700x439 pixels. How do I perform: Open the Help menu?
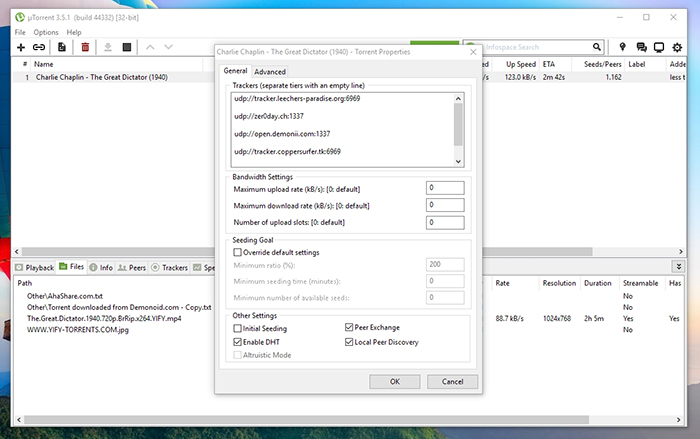74,32
